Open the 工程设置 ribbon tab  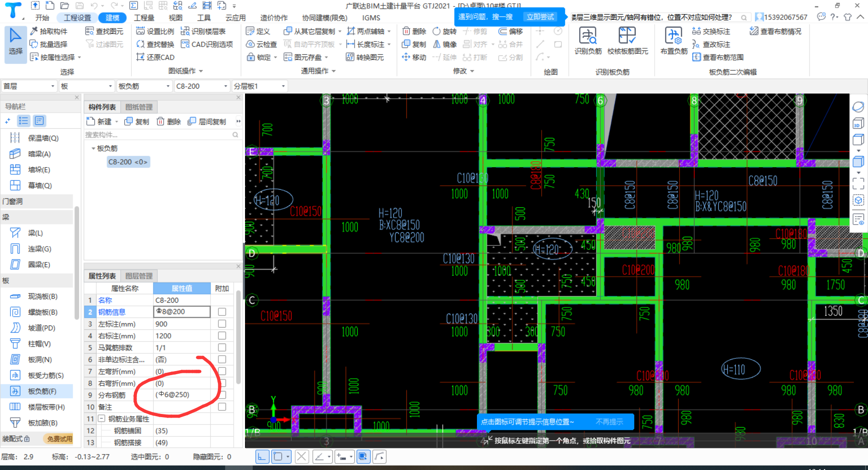coord(77,18)
